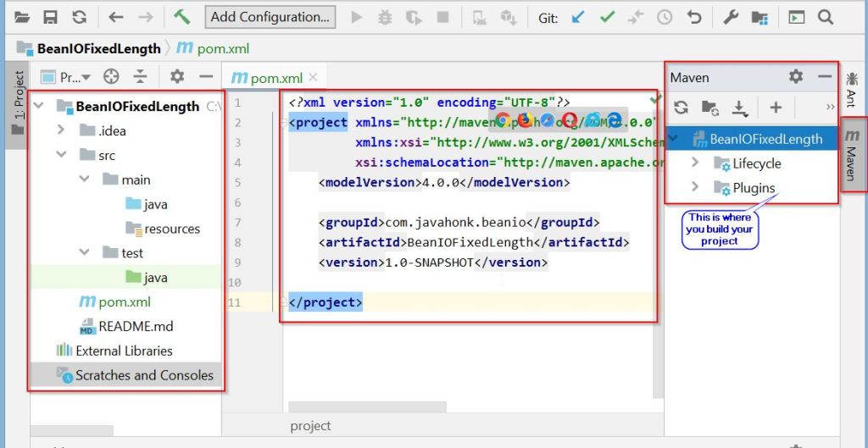The height and width of the screenshot is (448, 868).
Task: Expand the Plugins node in Maven
Action: tap(695, 187)
